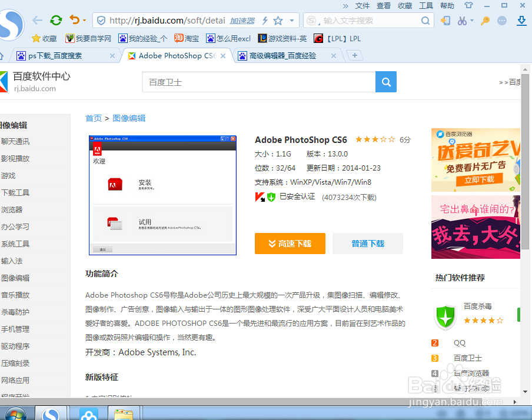Open a new tab with plus button

354,55
